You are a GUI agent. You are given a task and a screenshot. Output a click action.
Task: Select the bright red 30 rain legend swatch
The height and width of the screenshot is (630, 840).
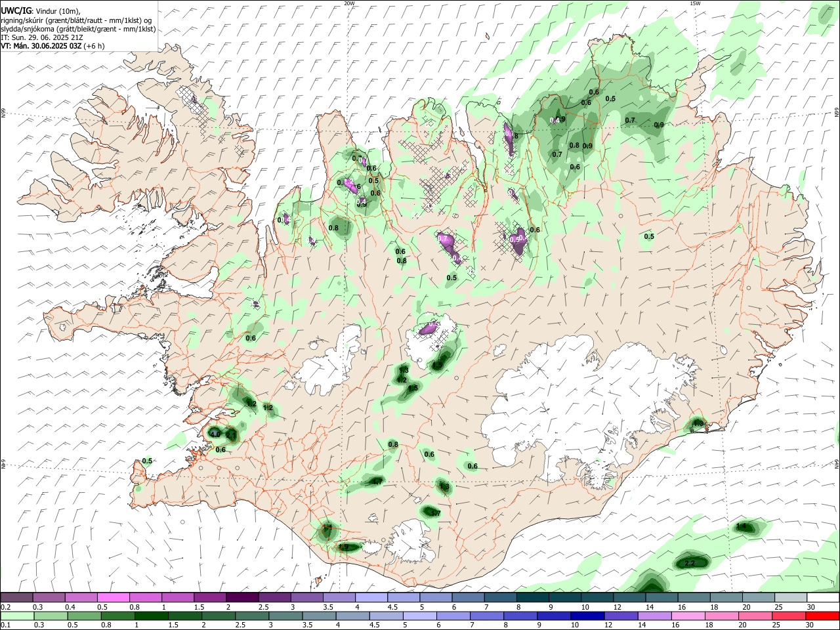(823, 616)
